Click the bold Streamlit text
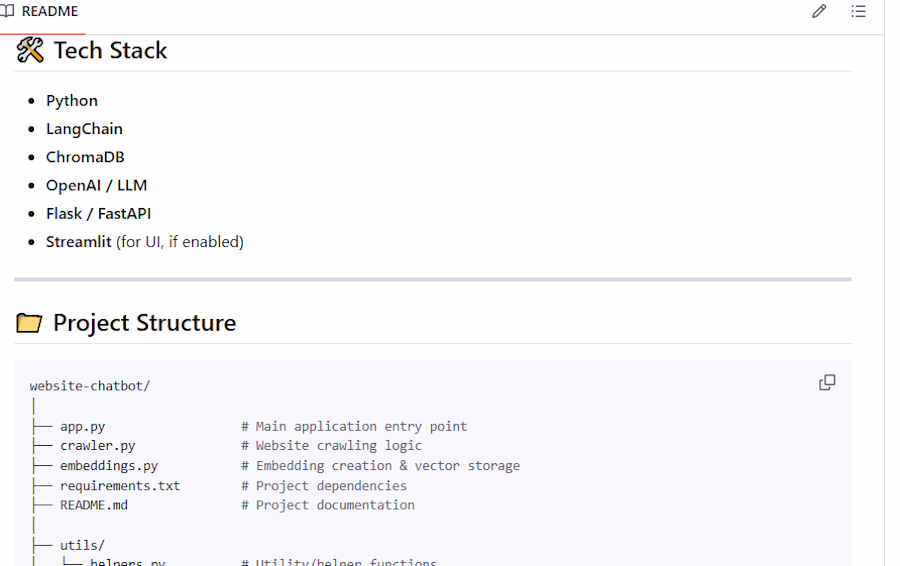This screenshot has width=900, height=566. [x=78, y=241]
